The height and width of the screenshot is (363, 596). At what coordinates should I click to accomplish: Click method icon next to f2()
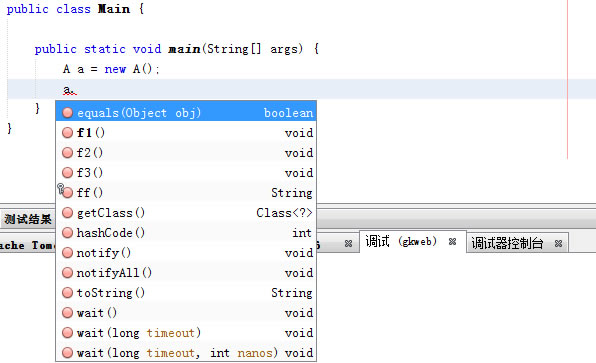tap(67, 153)
